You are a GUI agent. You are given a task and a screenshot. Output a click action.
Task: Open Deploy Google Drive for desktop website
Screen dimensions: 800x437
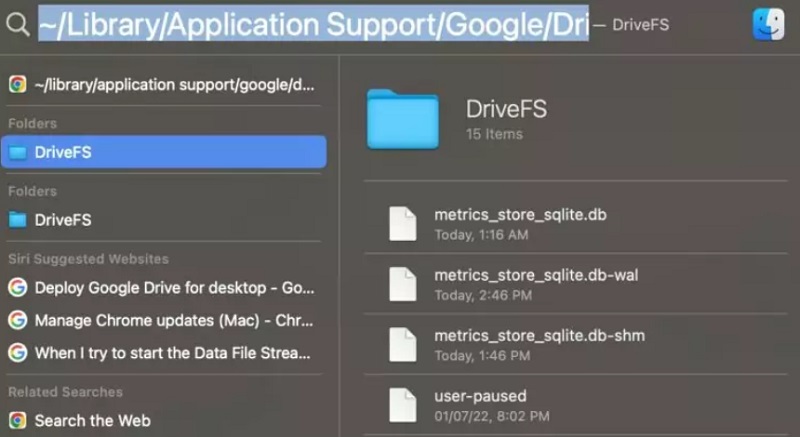(x=163, y=288)
